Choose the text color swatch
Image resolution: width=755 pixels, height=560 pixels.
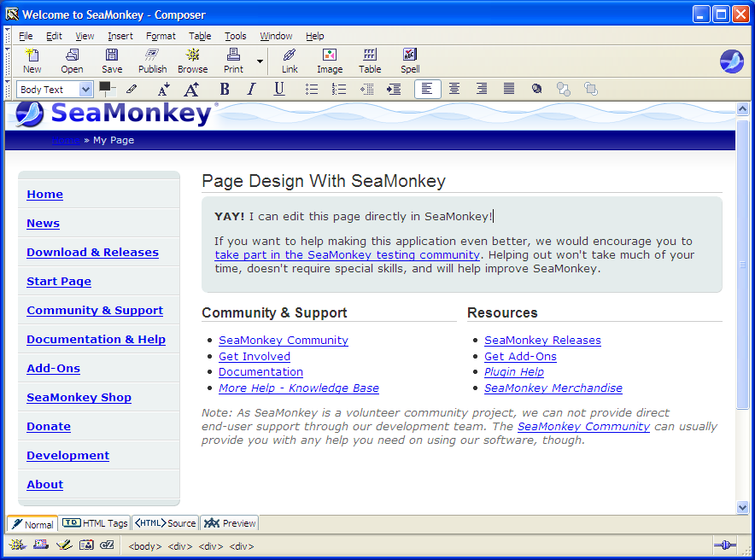106,87
